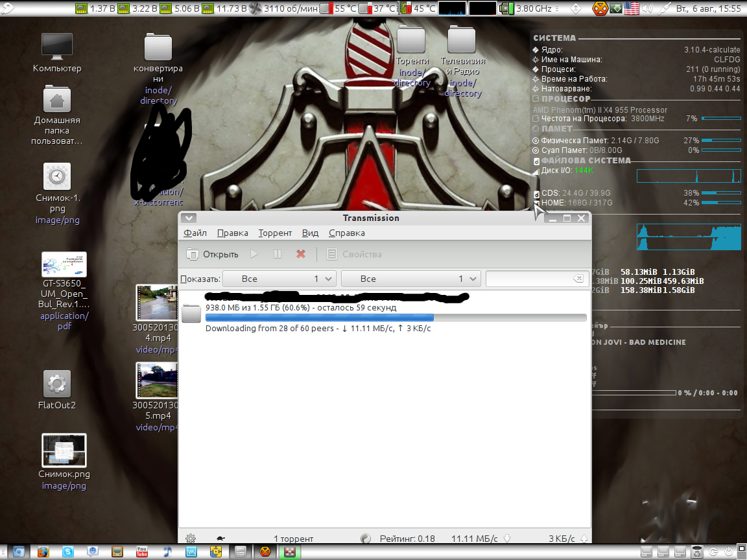The image size is (747, 560).
Task: Open the Вид menu in Transmission
Action: (x=310, y=233)
